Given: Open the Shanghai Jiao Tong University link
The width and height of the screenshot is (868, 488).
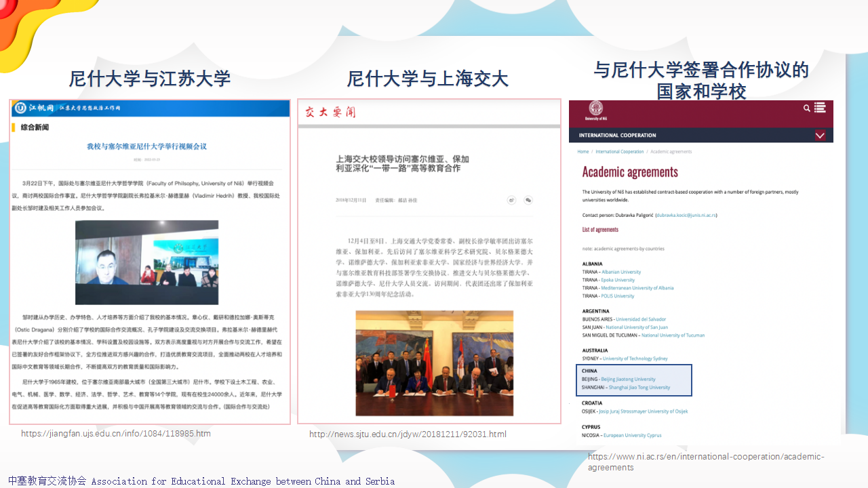Looking at the screenshot, I should [x=639, y=388].
